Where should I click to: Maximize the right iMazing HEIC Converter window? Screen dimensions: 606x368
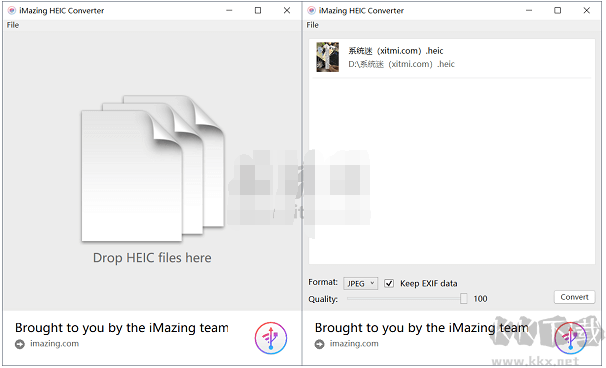pyautogui.click(x=557, y=10)
